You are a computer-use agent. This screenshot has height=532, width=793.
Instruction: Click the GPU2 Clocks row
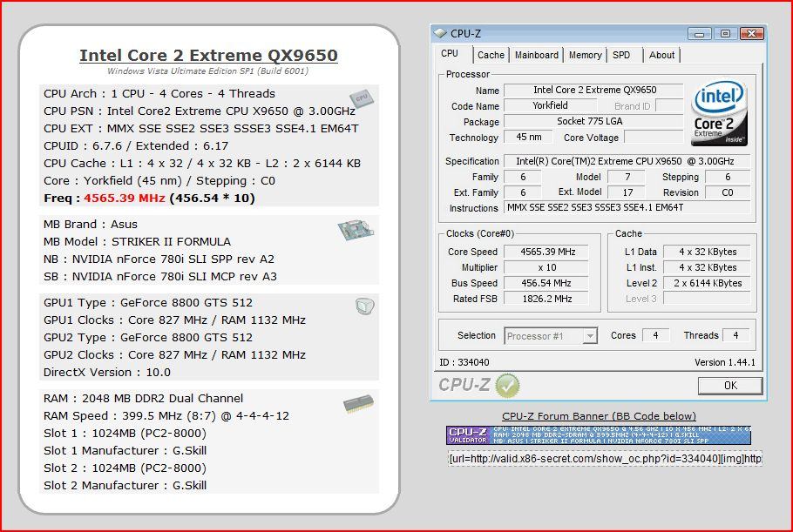pos(174,354)
